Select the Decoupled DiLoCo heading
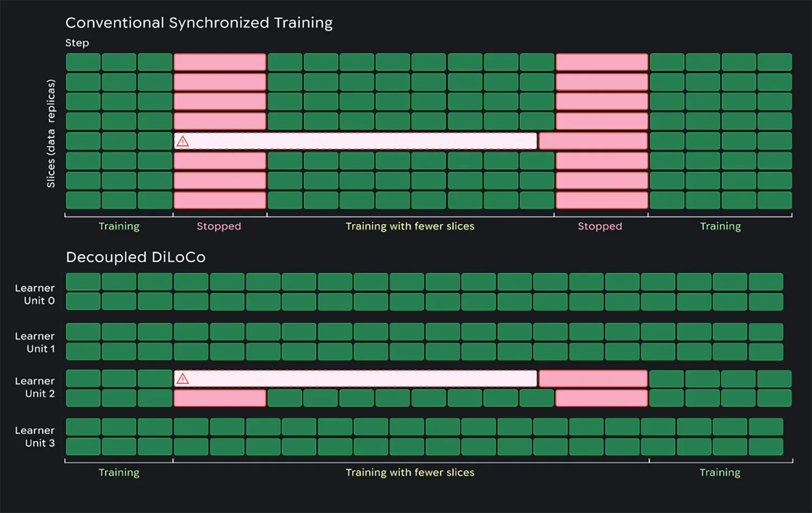The height and width of the screenshot is (513, 812). pos(135,257)
